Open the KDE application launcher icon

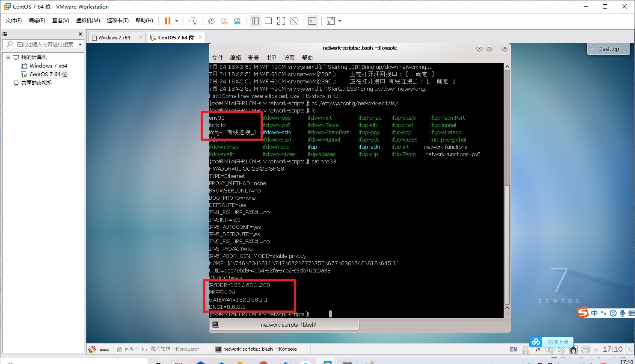(92, 349)
